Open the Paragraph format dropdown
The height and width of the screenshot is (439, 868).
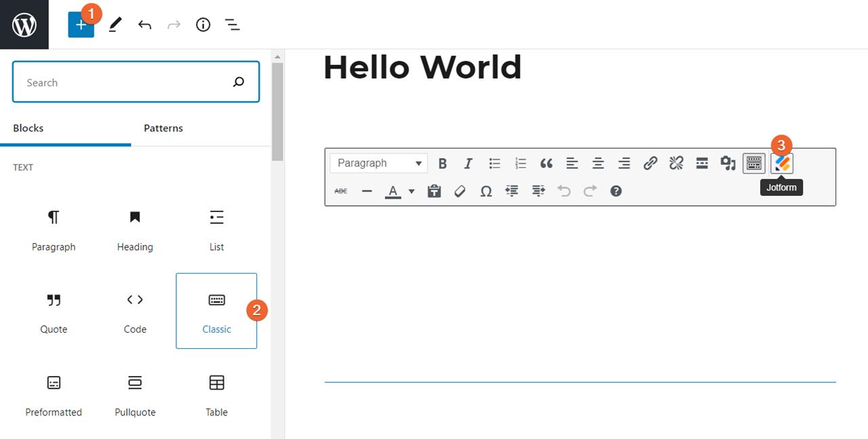pyautogui.click(x=379, y=163)
